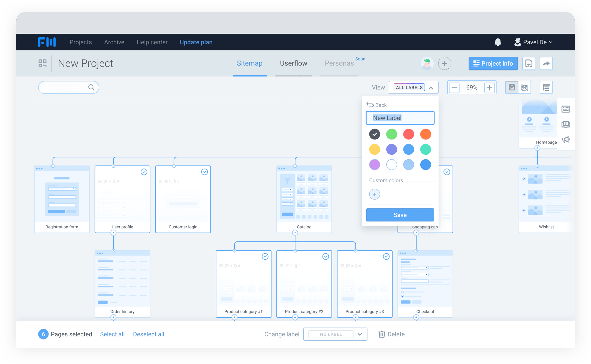Hide page thumbnails with crossed image icon
591x364 pixels.
524,87
